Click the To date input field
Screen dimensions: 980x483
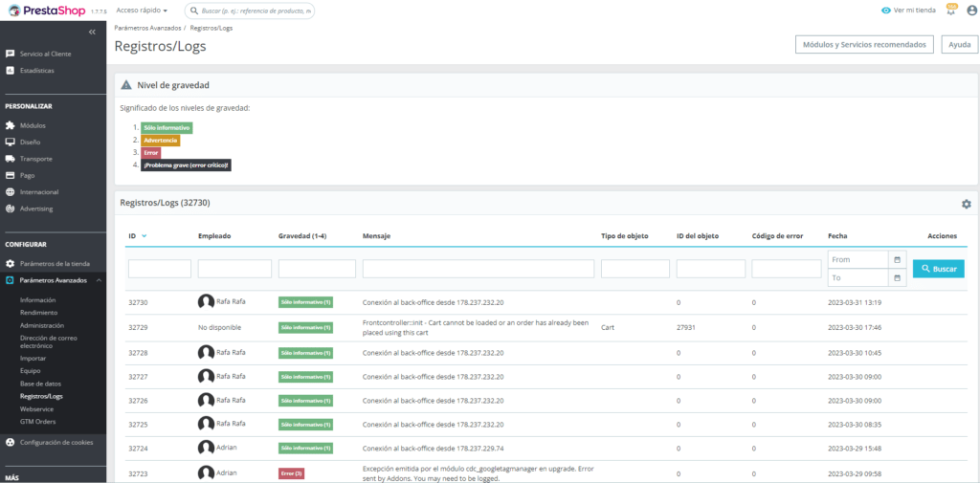(858, 277)
